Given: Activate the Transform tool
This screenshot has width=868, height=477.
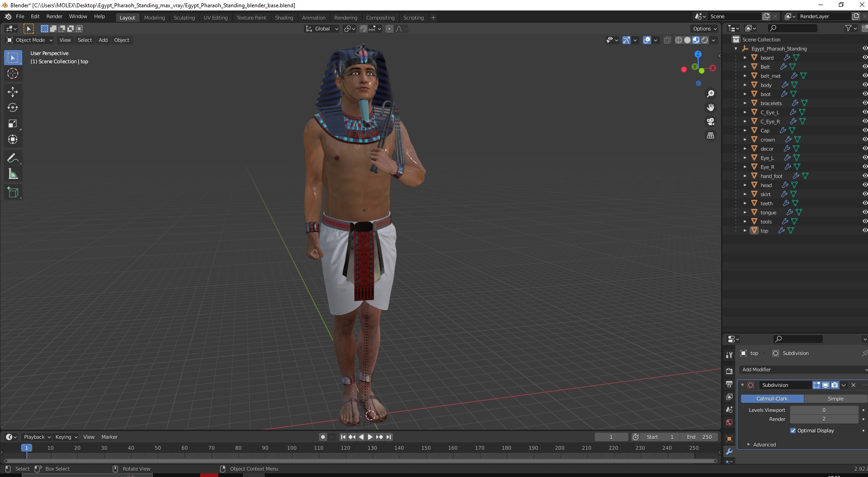Looking at the screenshot, I should [x=13, y=140].
